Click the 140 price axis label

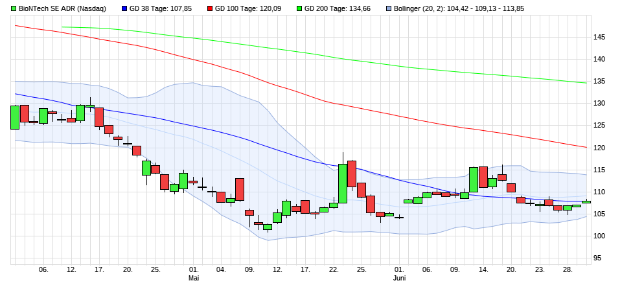[600, 60]
